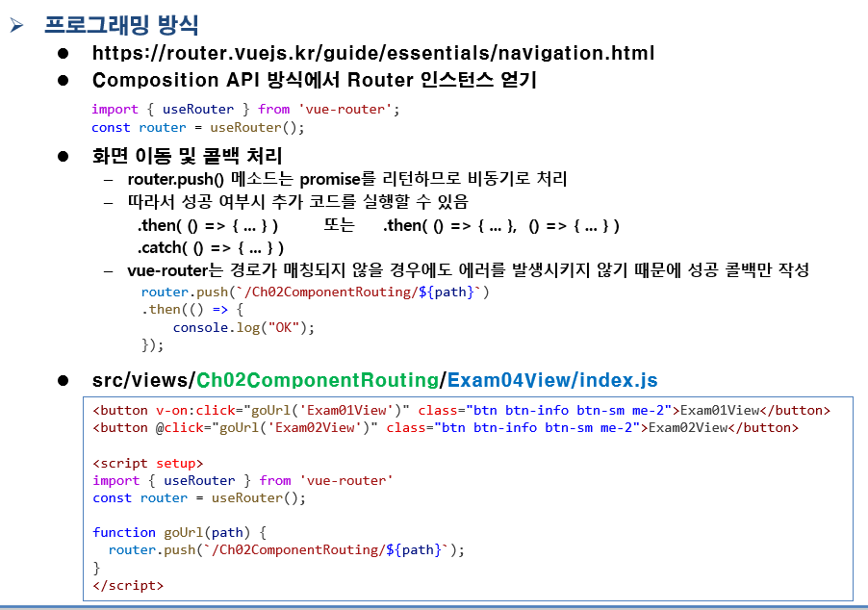
Task: Click the closing '</script>' tag
Action: (x=128, y=586)
